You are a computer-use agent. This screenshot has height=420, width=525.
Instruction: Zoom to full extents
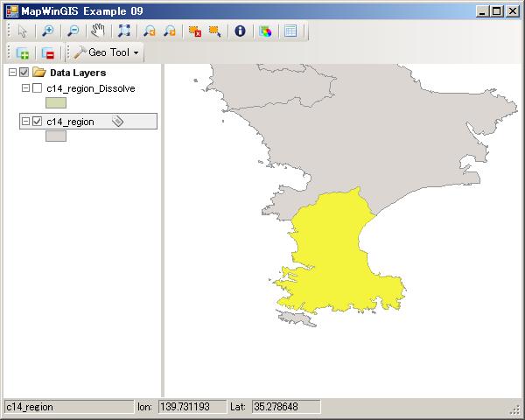point(123,31)
